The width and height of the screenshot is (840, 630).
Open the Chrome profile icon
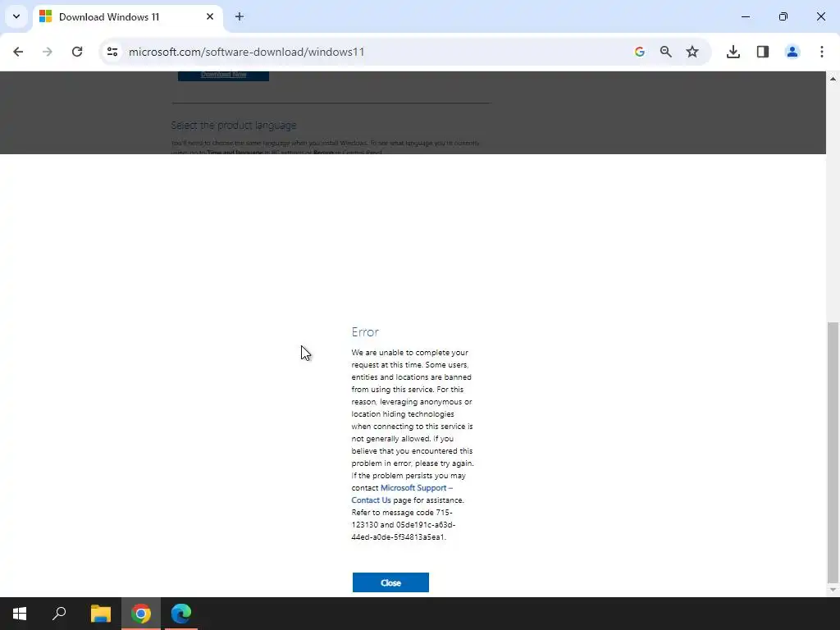[792, 52]
